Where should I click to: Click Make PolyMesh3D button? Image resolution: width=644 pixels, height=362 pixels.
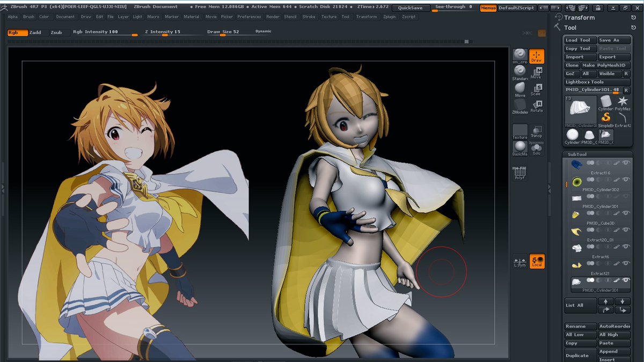(605, 65)
